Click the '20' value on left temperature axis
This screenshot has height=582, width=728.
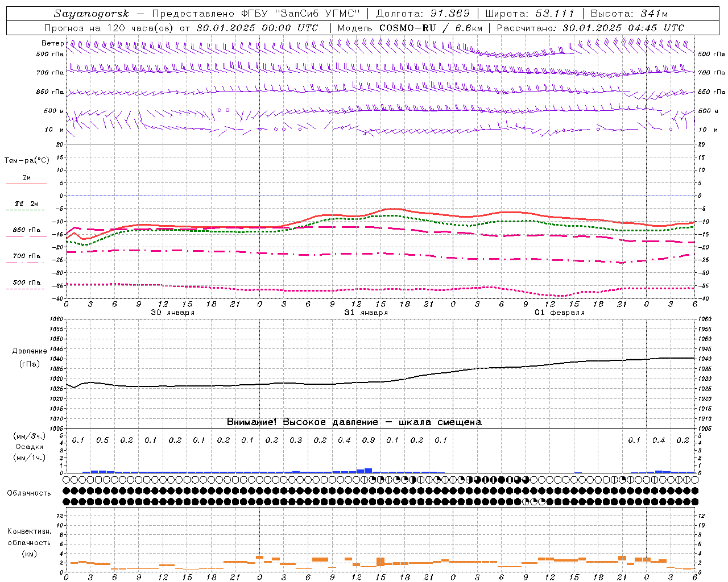(60, 144)
